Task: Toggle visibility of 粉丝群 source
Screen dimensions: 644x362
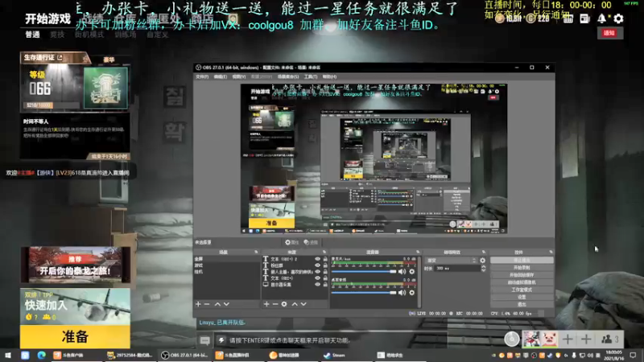Action: click(317, 265)
